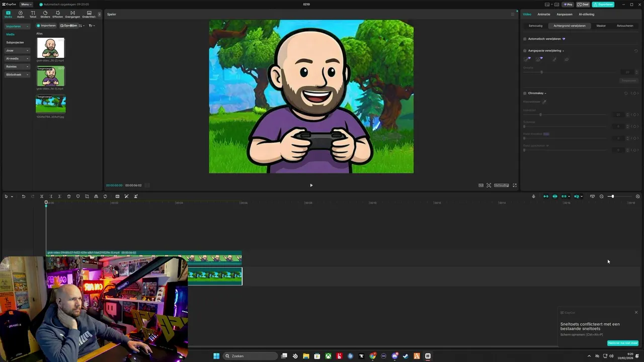Select the crop tool in timeline toolbar
Screen dimensions: 644x362
point(87,196)
